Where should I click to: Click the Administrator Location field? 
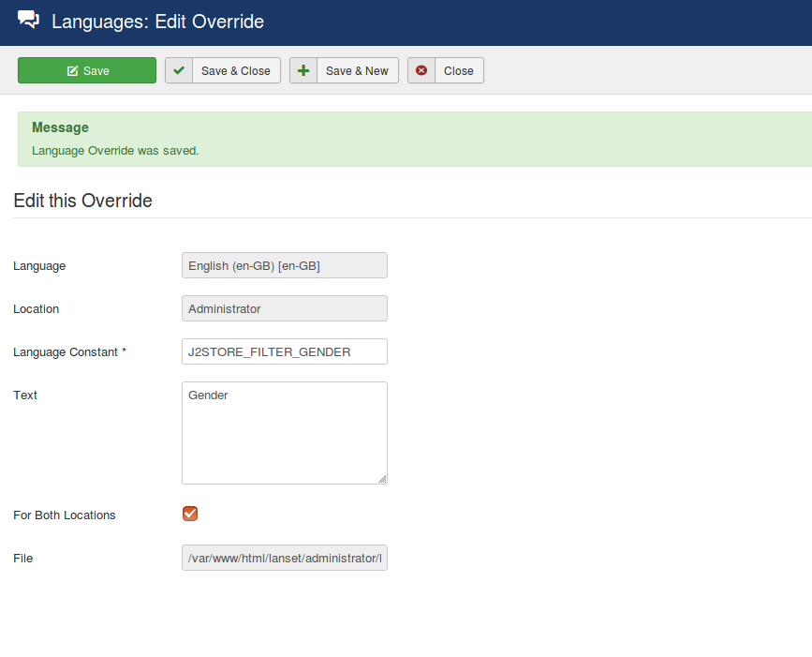pos(284,308)
